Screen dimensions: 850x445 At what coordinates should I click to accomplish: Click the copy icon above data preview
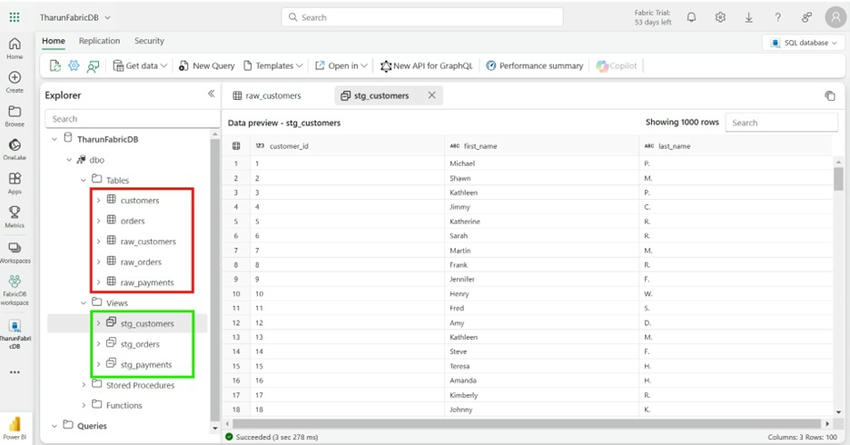pos(829,95)
